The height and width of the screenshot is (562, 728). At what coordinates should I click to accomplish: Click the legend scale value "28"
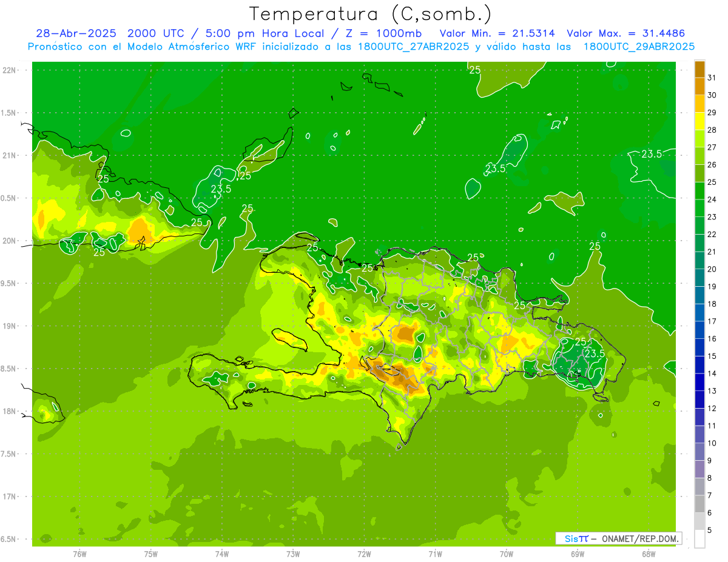click(x=712, y=130)
